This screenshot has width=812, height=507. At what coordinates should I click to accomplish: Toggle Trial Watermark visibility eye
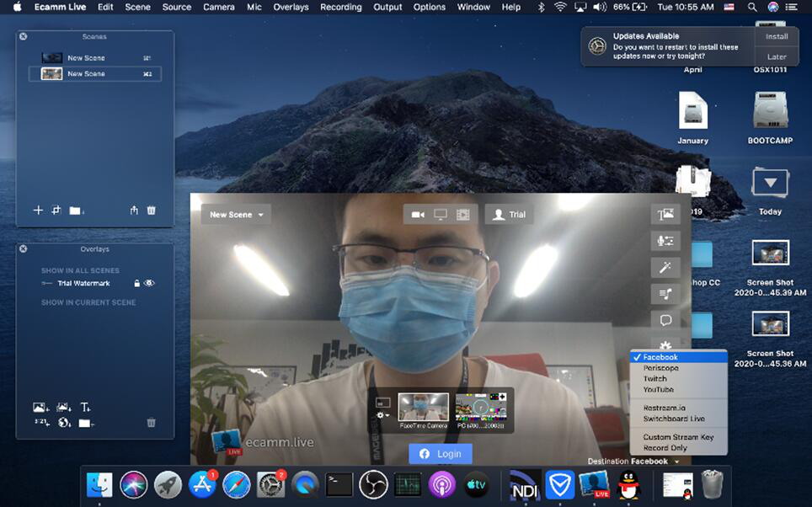(x=149, y=284)
